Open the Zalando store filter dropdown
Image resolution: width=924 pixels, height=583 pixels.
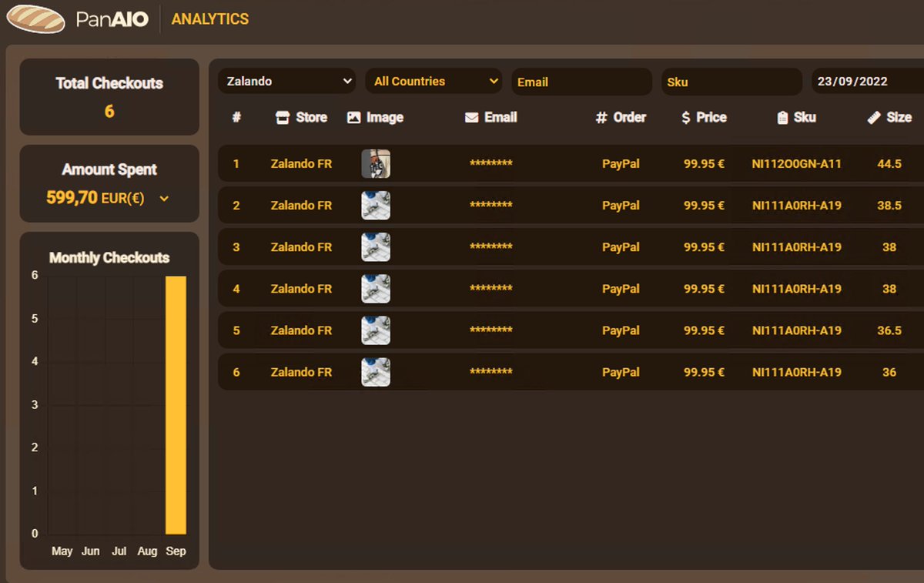286,82
